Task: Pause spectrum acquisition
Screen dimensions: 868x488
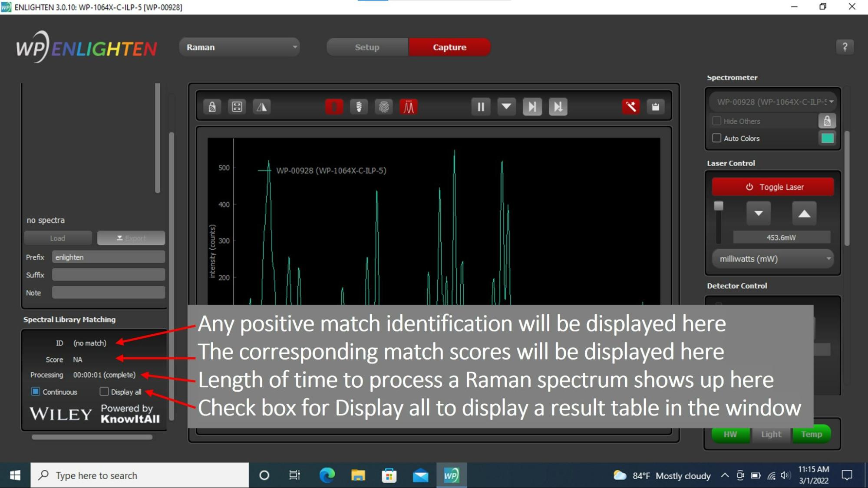Action: (481, 107)
